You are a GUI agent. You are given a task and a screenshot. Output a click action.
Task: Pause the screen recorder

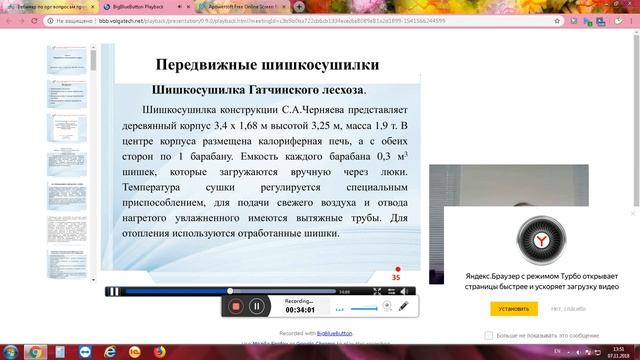coord(256,306)
